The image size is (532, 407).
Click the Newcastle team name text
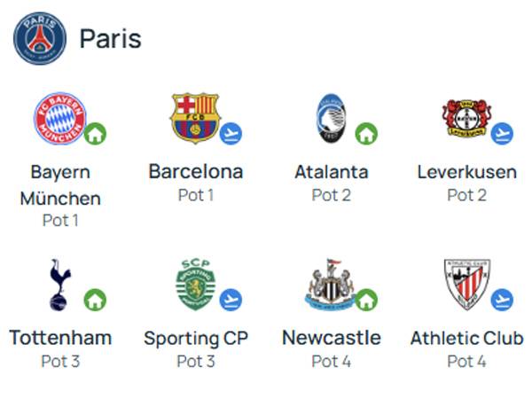tap(331, 338)
